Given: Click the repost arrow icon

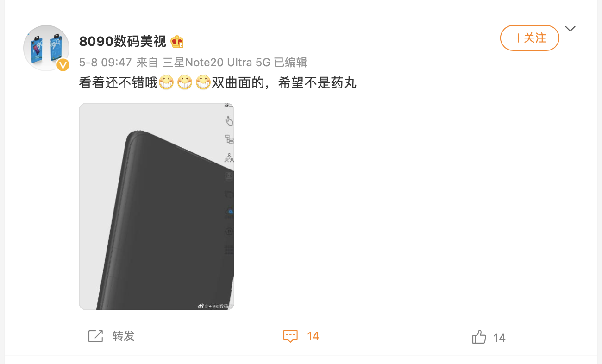Looking at the screenshot, I should [95, 336].
